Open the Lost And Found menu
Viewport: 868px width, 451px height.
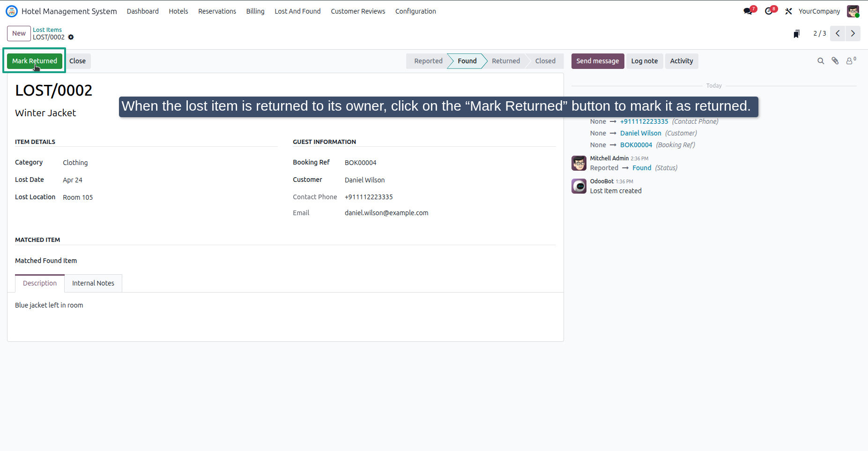click(297, 11)
